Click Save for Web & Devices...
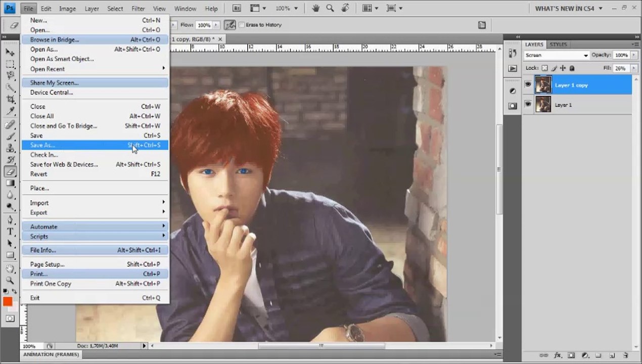 point(64,164)
